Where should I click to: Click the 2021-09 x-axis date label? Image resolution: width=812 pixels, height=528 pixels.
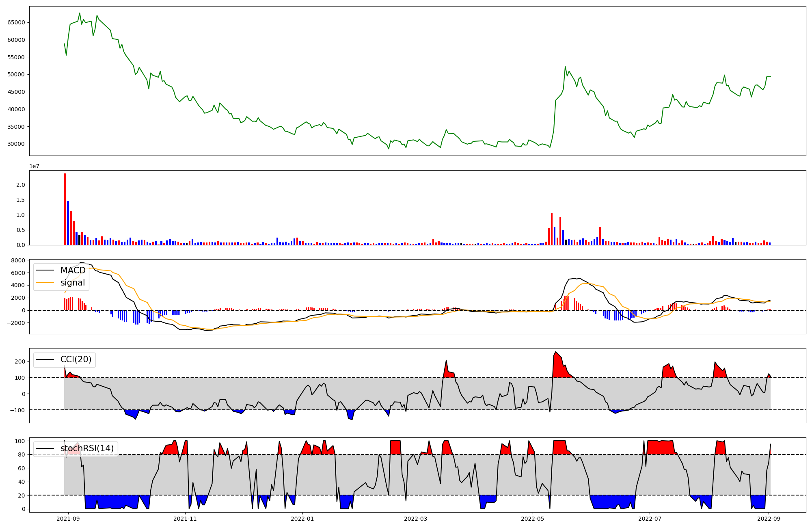pos(68,519)
